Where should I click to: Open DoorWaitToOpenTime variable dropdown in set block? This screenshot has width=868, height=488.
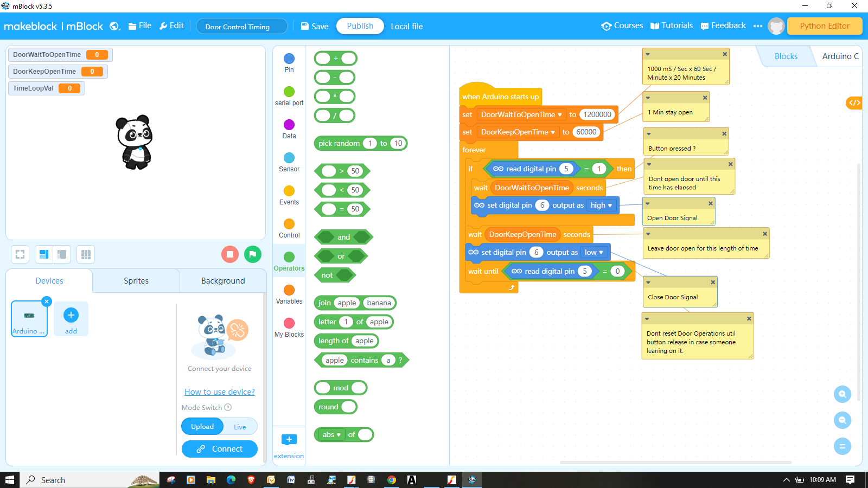point(559,115)
